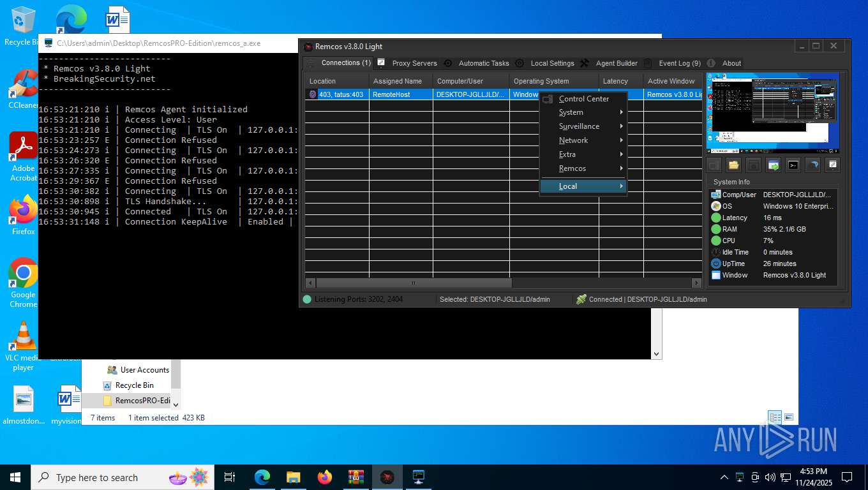This screenshot has height=490, width=868.
Task: Select RemcosPRO-Edi folder in Explorer tree
Action: (137, 401)
